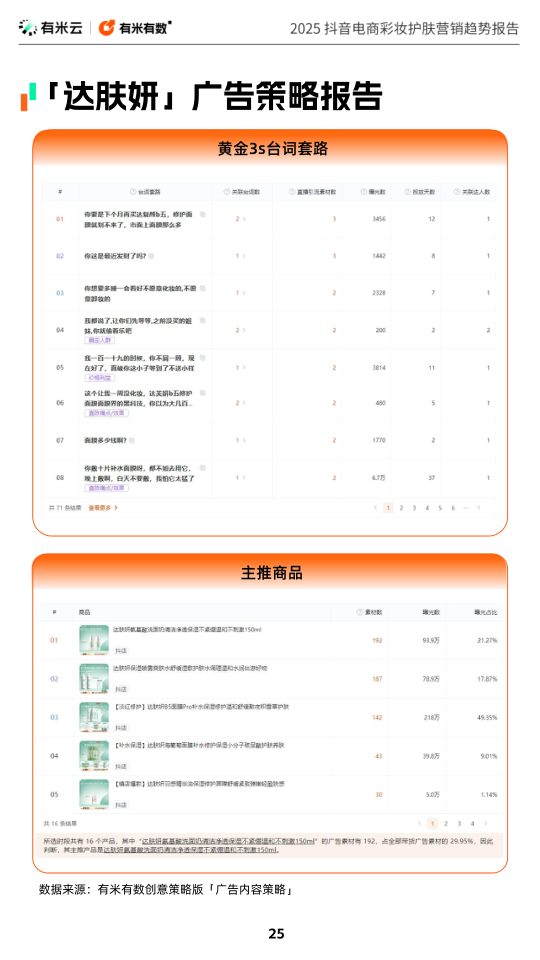Click the 主推商品 section heading
Screen dimensions: 540x960
click(x=271, y=574)
